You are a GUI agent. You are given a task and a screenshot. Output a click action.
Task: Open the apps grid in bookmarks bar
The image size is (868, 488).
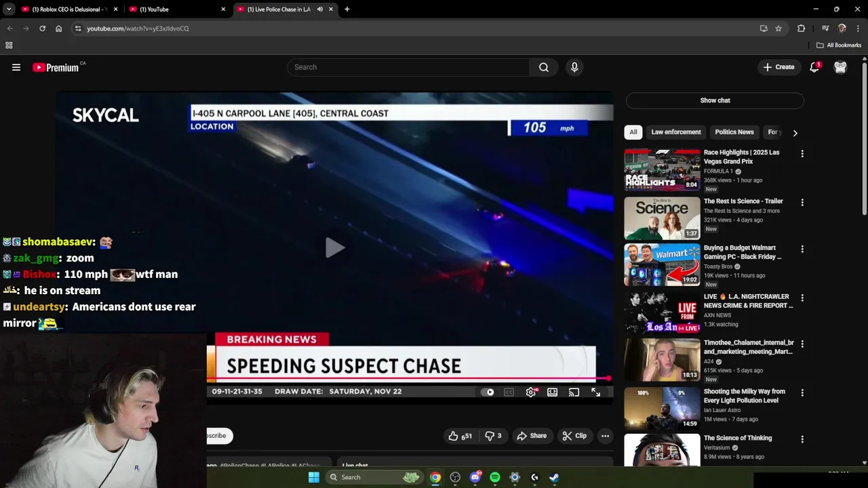9,45
